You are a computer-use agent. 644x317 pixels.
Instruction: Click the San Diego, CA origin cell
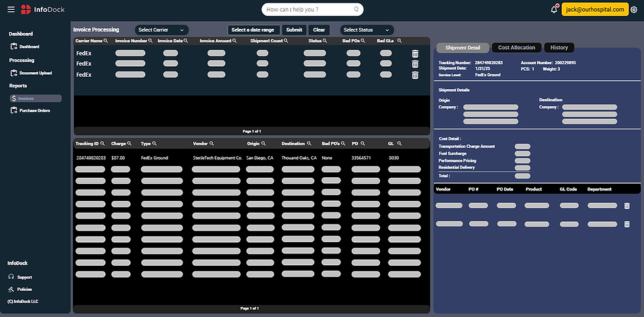[260, 158]
